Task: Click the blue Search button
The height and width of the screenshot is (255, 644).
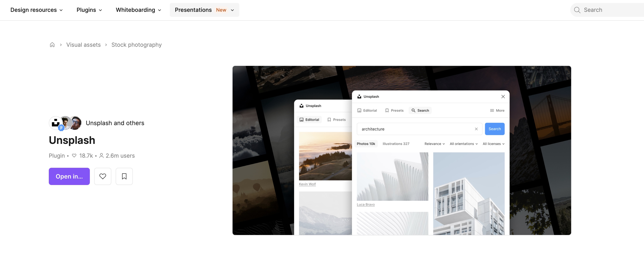Action: tap(494, 129)
